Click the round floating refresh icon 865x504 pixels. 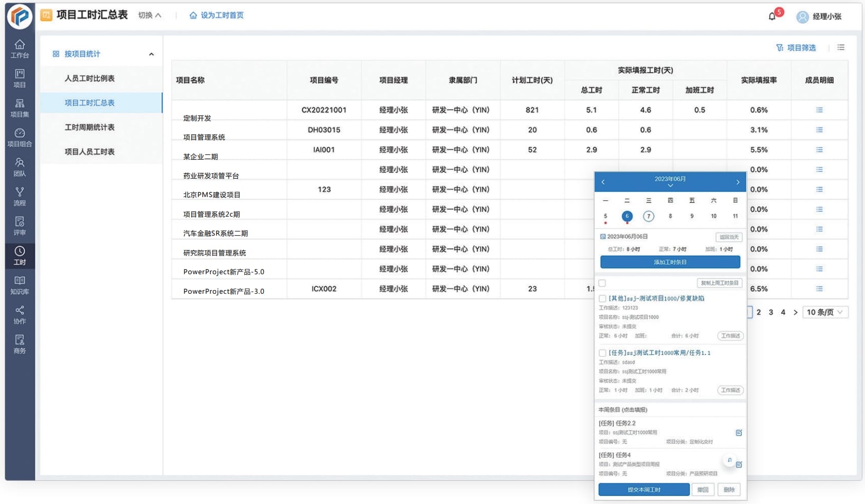tap(729, 460)
